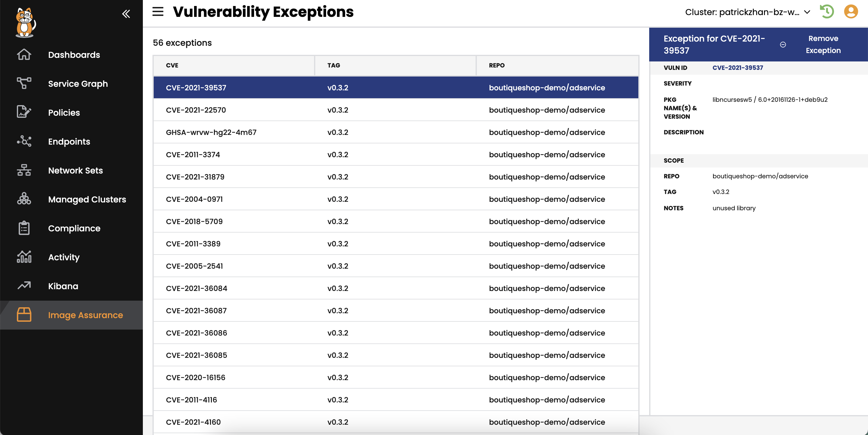Click the Network Sets icon
This screenshot has width=868, height=435.
24,171
